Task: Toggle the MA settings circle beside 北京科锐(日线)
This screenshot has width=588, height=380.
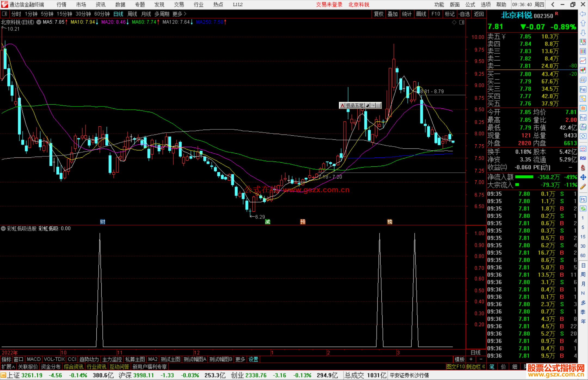Action: (x=39, y=22)
